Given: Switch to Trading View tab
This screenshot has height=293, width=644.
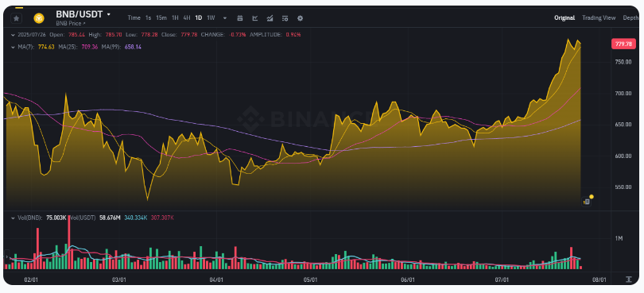Looking at the screenshot, I should tap(599, 18).
